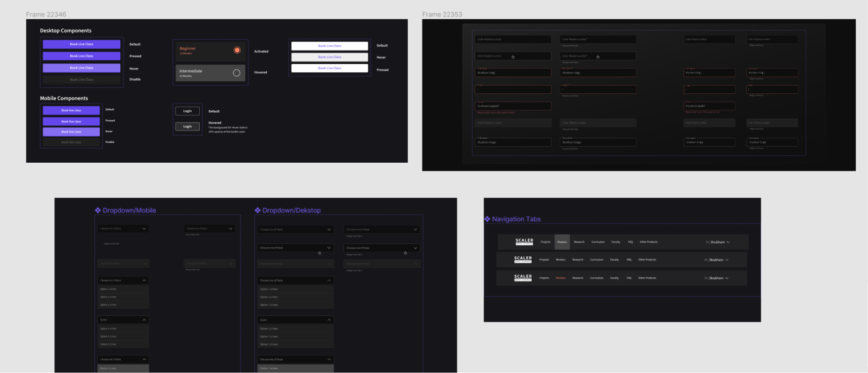Open the Hi, Shubham account dropdown

click(718, 242)
